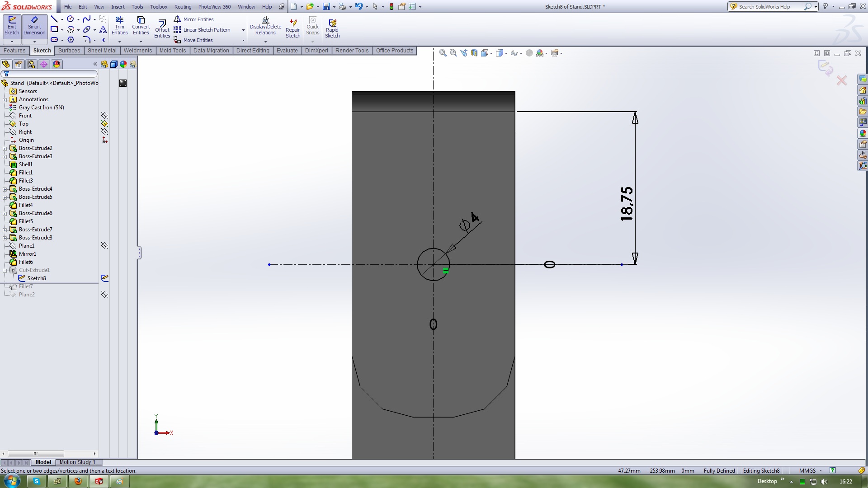The image size is (868, 488).
Task: Toggle Section View icon
Action: [x=474, y=53]
